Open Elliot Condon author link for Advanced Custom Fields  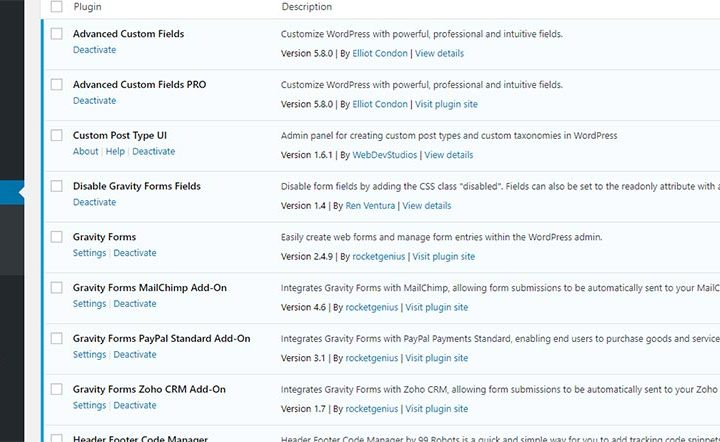pos(380,53)
